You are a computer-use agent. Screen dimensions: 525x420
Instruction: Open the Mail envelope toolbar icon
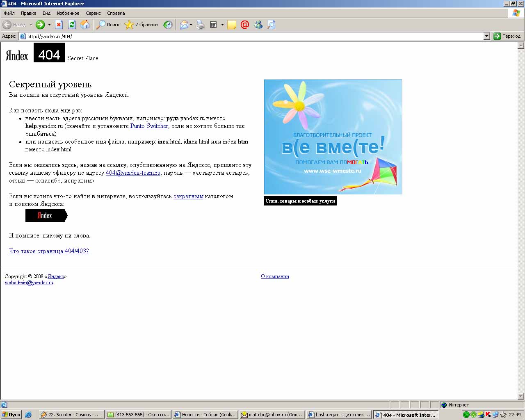[x=184, y=25]
